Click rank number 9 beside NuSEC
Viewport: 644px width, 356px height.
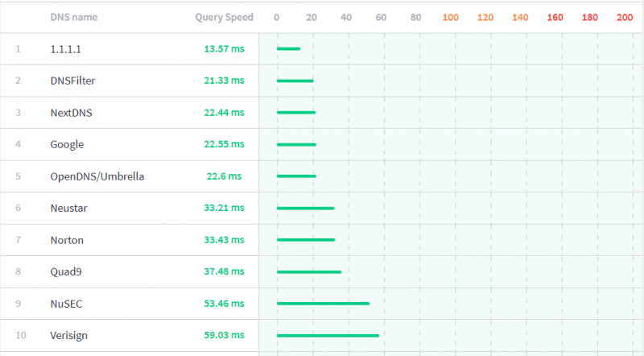pos(18,304)
